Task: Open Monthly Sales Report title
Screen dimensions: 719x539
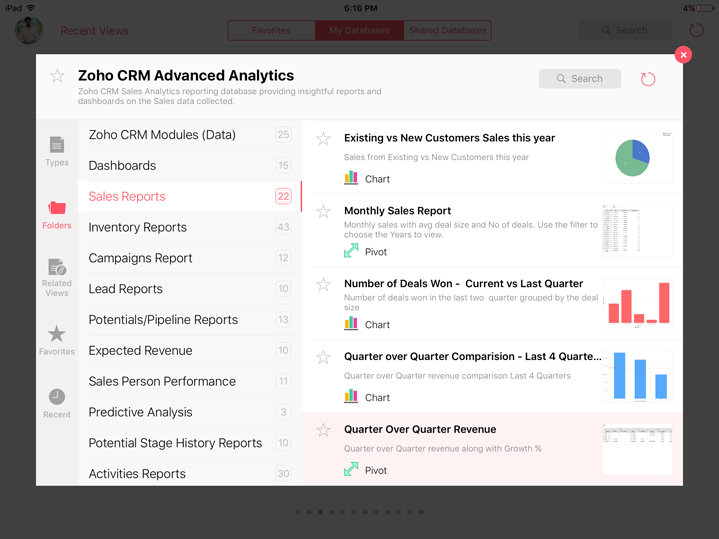Action: [398, 211]
